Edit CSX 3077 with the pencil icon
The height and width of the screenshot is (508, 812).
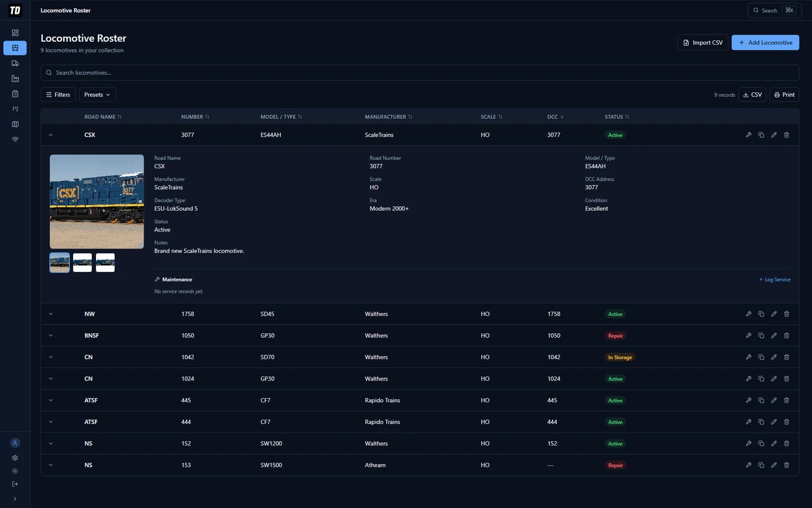pos(774,135)
